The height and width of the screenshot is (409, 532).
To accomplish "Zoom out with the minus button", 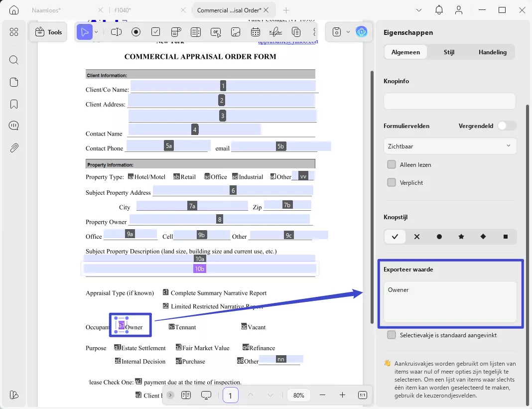I will pyautogui.click(x=322, y=395).
